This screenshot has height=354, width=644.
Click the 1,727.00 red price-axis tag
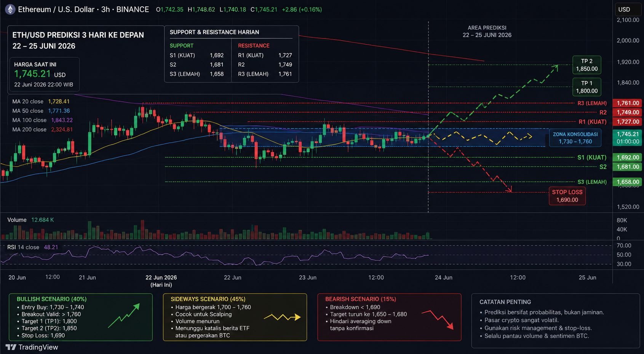coord(628,122)
